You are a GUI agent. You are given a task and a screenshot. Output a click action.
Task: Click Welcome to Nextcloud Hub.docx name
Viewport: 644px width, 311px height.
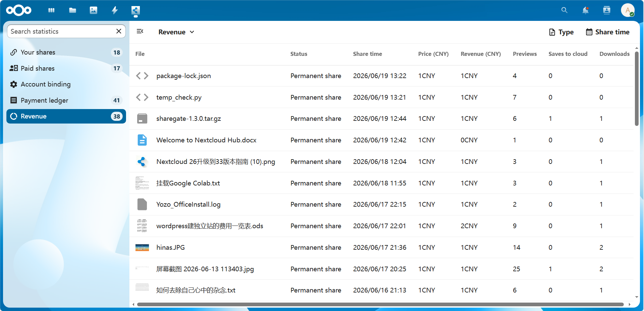click(x=206, y=140)
